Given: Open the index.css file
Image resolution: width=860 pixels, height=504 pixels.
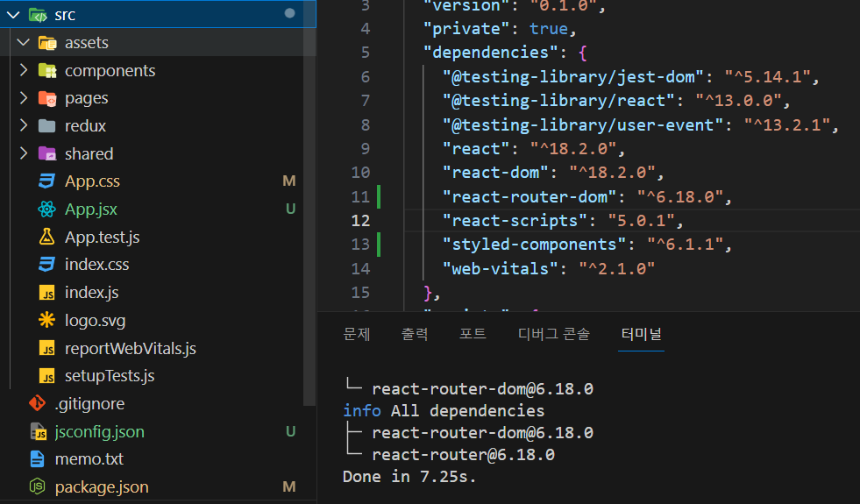Looking at the screenshot, I should [96, 265].
